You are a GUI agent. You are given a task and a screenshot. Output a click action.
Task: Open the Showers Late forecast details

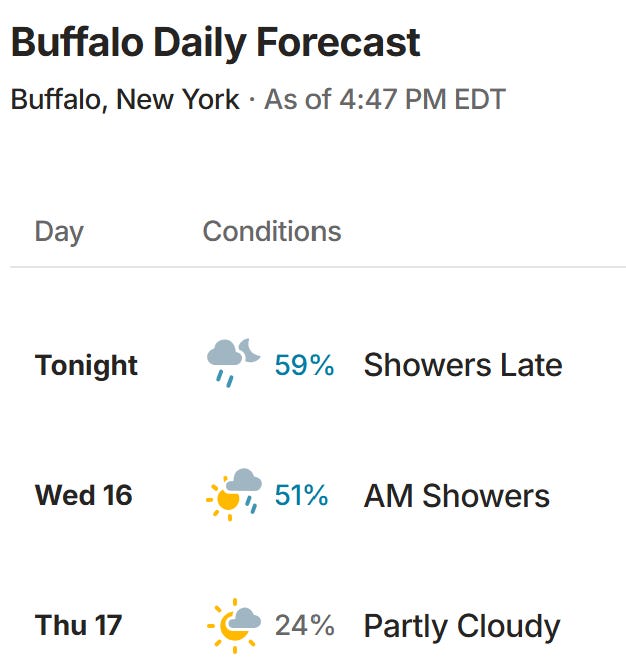point(463,365)
